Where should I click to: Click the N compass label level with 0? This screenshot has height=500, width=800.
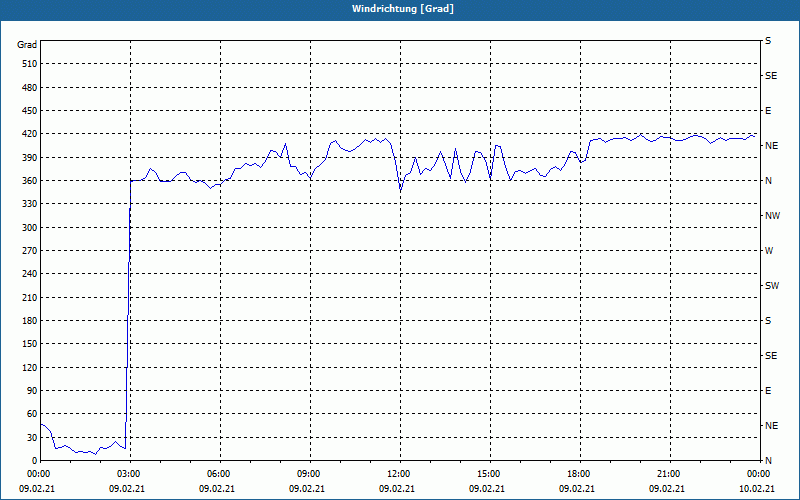(x=768, y=461)
